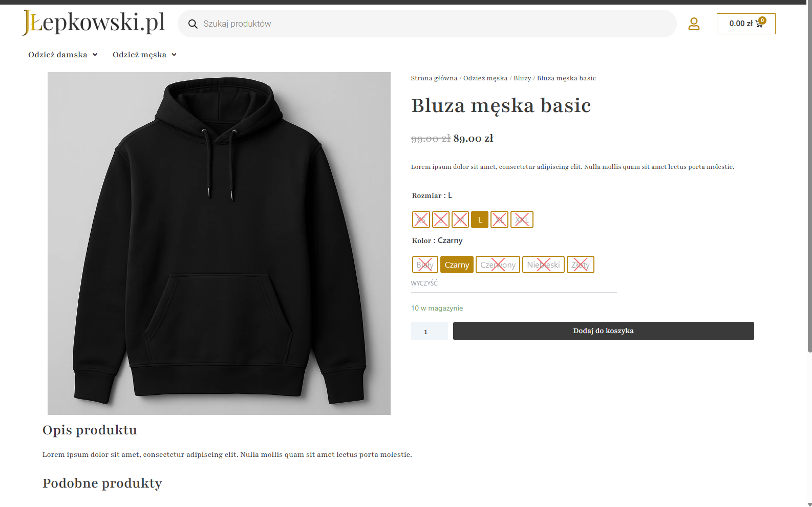Viewport: 812px width, 507px height.
Task: Open the user account icon
Action: (694, 24)
